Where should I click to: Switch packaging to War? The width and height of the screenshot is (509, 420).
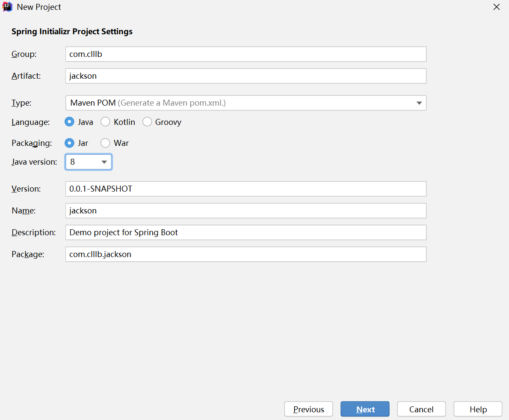point(105,143)
